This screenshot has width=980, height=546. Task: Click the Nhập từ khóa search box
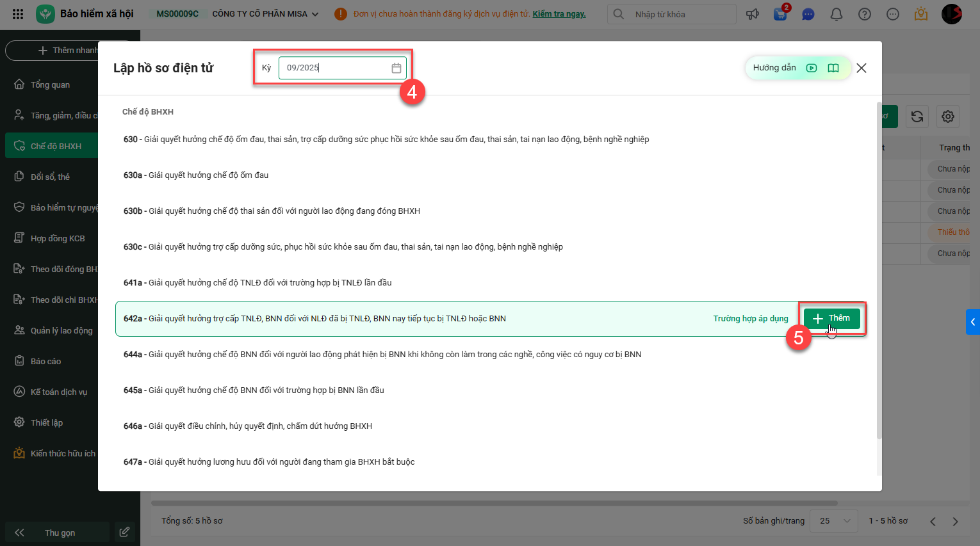tap(672, 14)
